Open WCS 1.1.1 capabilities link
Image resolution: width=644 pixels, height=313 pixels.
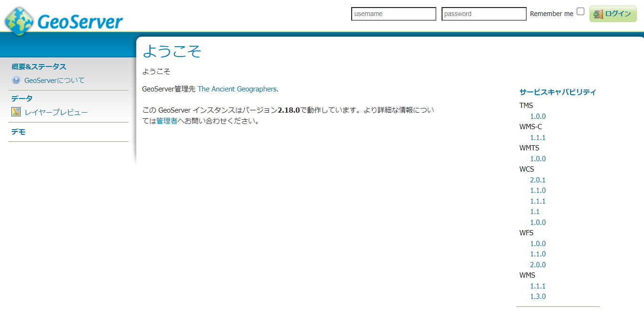(538, 201)
